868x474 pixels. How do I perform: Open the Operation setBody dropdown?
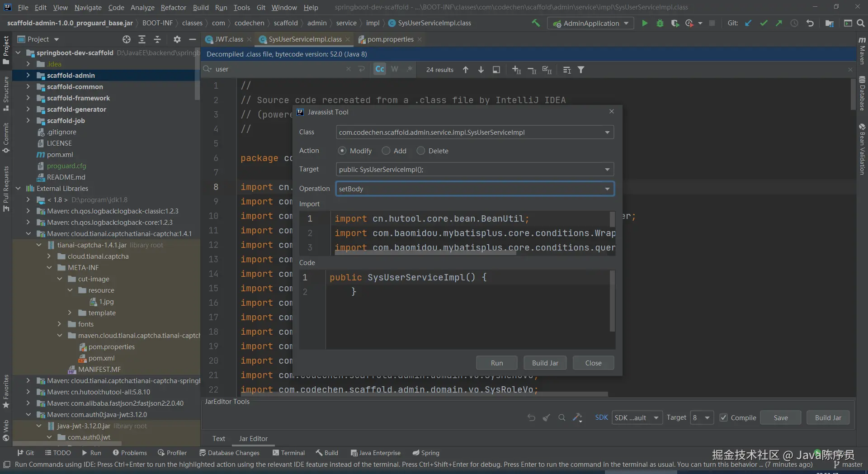point(607,189)
